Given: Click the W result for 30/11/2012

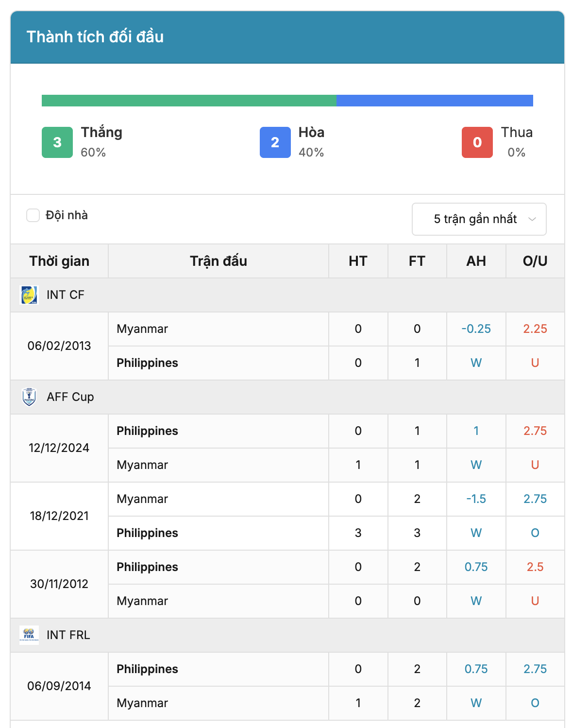Looking at the screenshot, I should pyautogui.click(x=476, y=601).
